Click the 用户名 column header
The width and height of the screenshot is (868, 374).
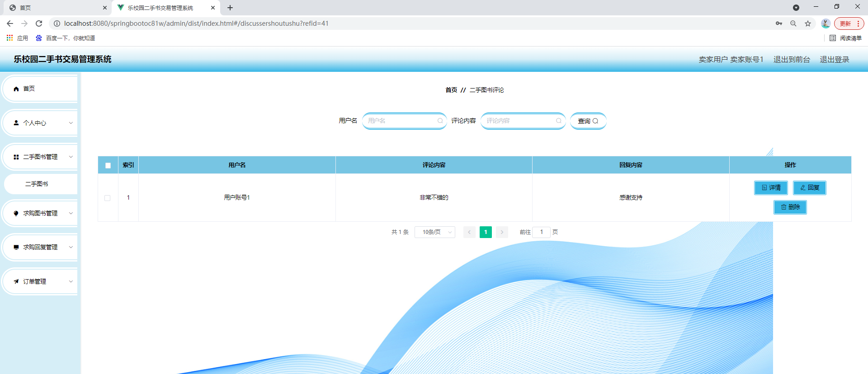pyautogui.click(x=237, y=165)
